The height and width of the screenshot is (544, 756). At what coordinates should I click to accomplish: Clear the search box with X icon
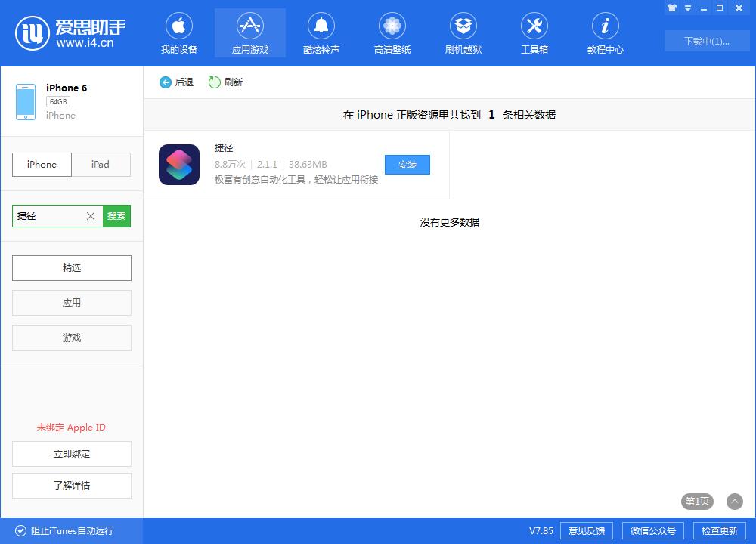point(91,216)
